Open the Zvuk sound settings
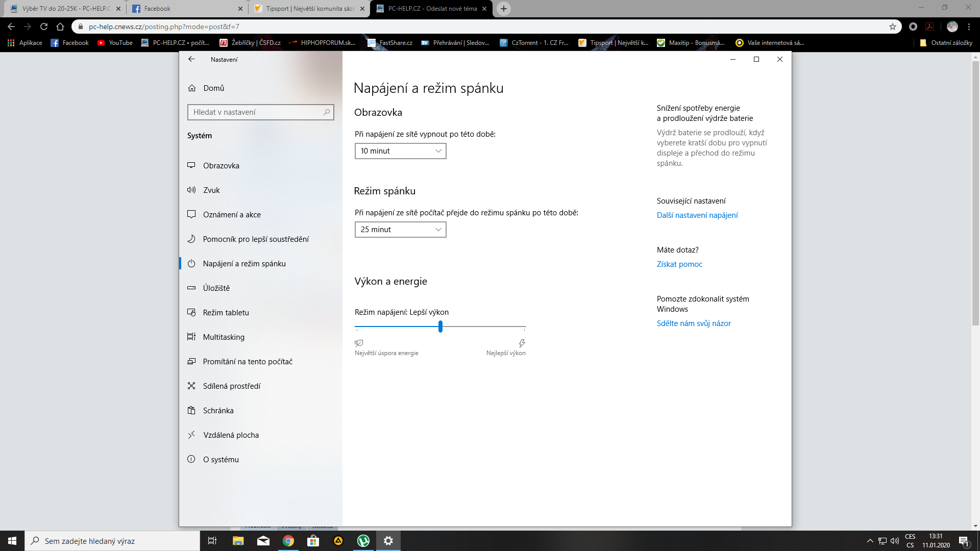980x551 pixels. pyautogui.click(x=211, y=190)
